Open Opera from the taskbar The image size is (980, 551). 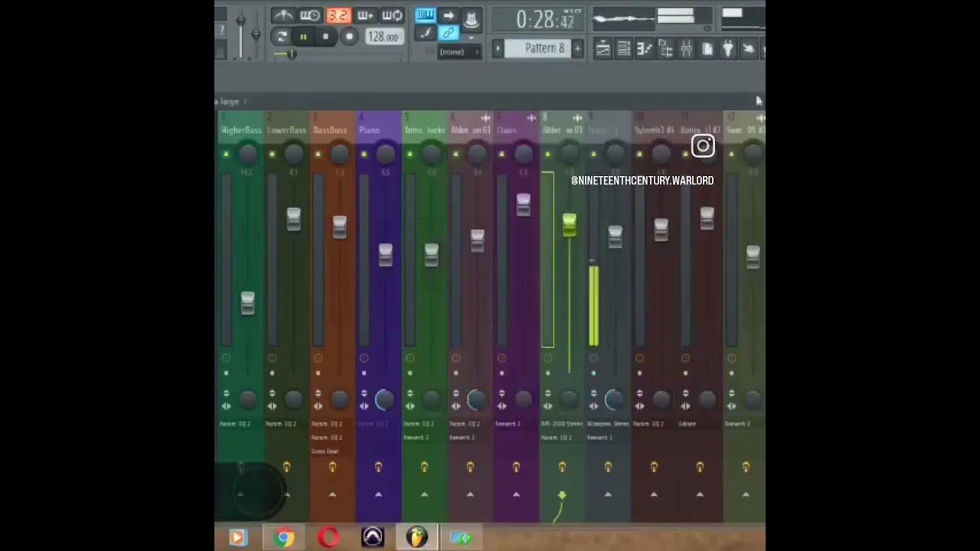[328, 538]
